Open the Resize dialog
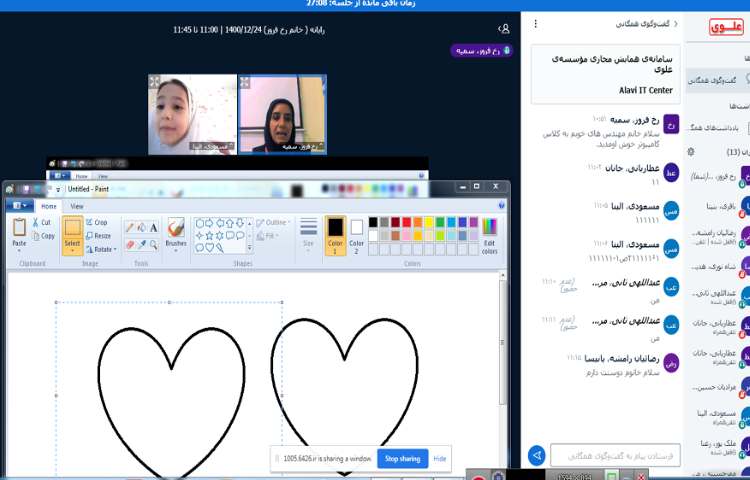Viewport: 750px width, 480px height. click(99, 236)
